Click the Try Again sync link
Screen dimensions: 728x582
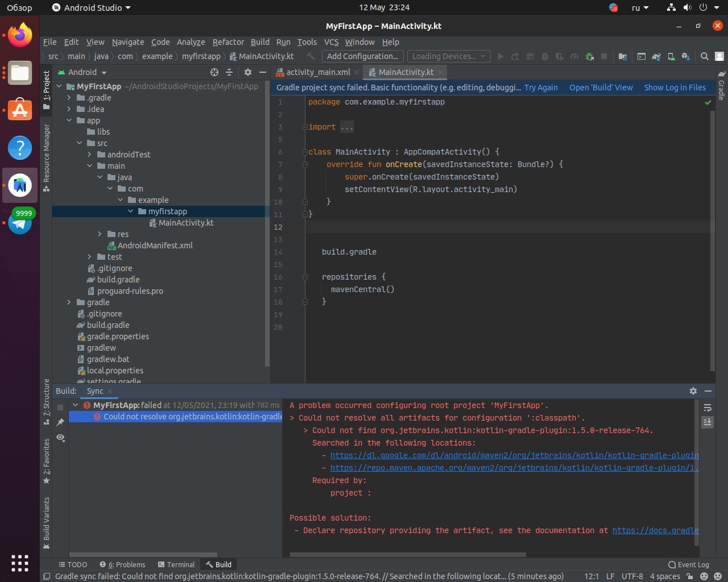tap(541, 88)
